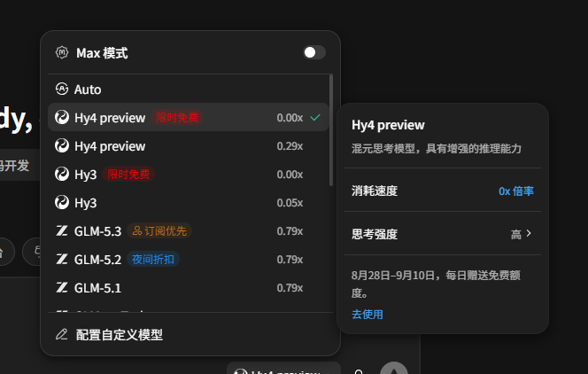Viewport: 588px width, 374px height.
Task: Click the Auto row icon
Action: coord(62,90)
